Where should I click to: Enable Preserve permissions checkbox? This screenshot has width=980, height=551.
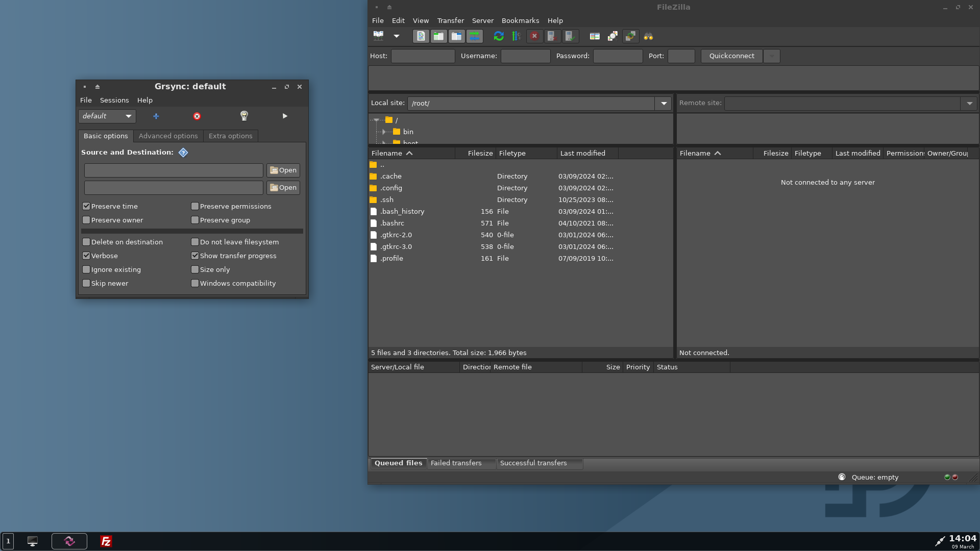coord(195,207)
